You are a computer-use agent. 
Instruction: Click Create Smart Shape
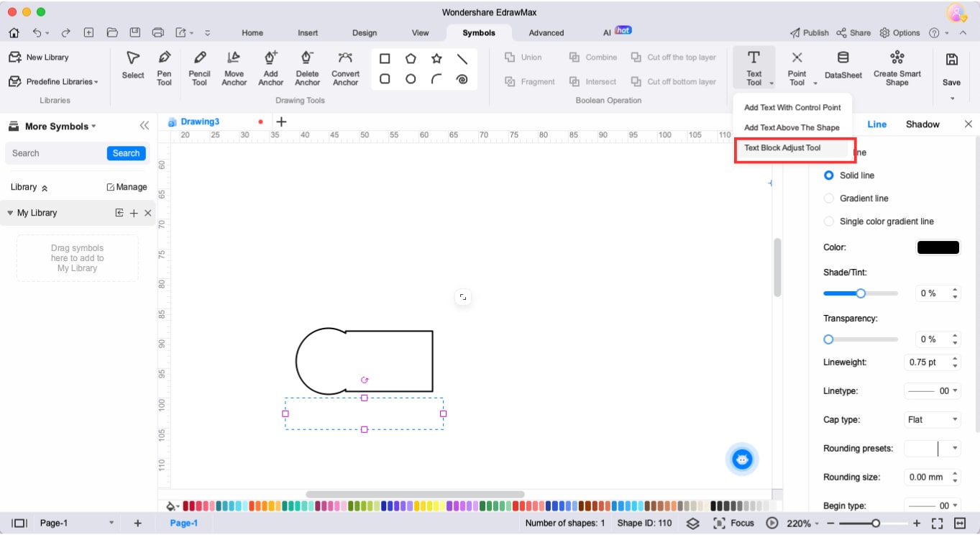pos(897,68)
